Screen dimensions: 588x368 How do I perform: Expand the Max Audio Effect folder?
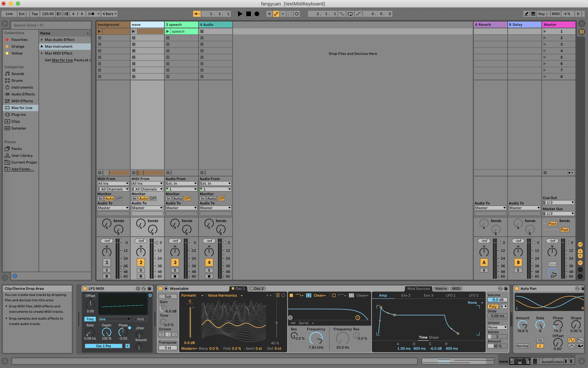click(42, 40)
